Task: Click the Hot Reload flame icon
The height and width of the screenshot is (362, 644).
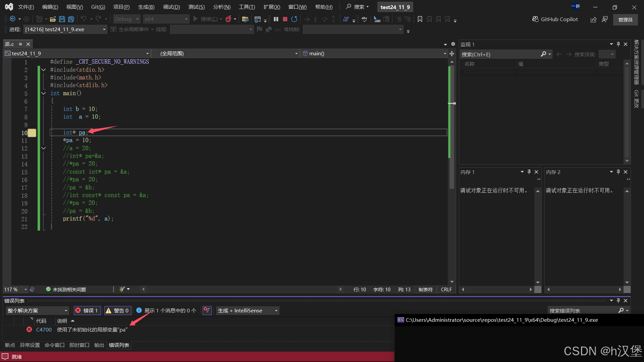Action: (x=228, y=19)
